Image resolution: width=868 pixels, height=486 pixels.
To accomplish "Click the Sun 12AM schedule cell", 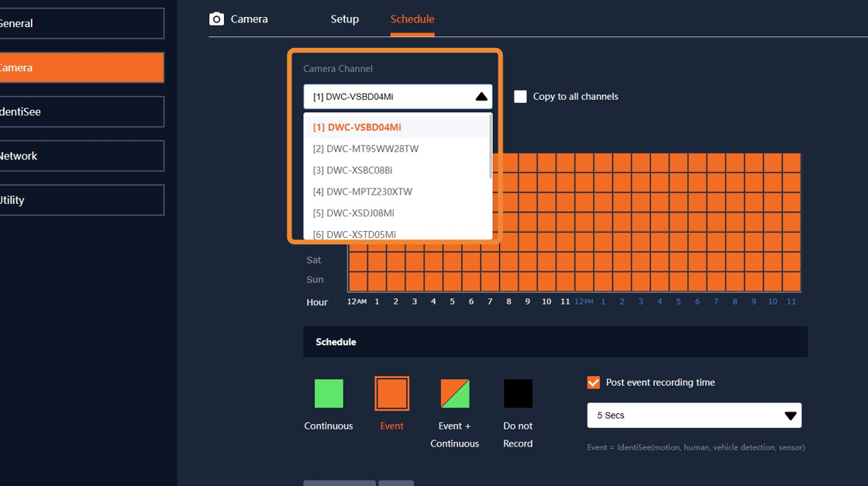I will [x=358, y=281].
